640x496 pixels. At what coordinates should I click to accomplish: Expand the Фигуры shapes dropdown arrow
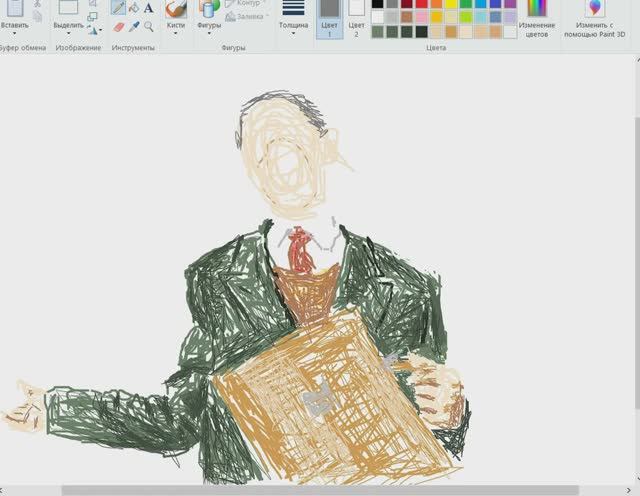209,33
